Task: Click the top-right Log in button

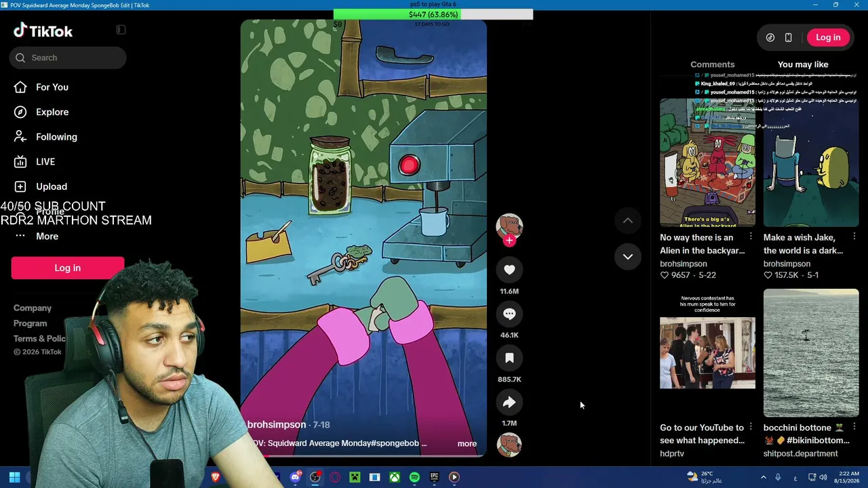Action: click(828, 37)
